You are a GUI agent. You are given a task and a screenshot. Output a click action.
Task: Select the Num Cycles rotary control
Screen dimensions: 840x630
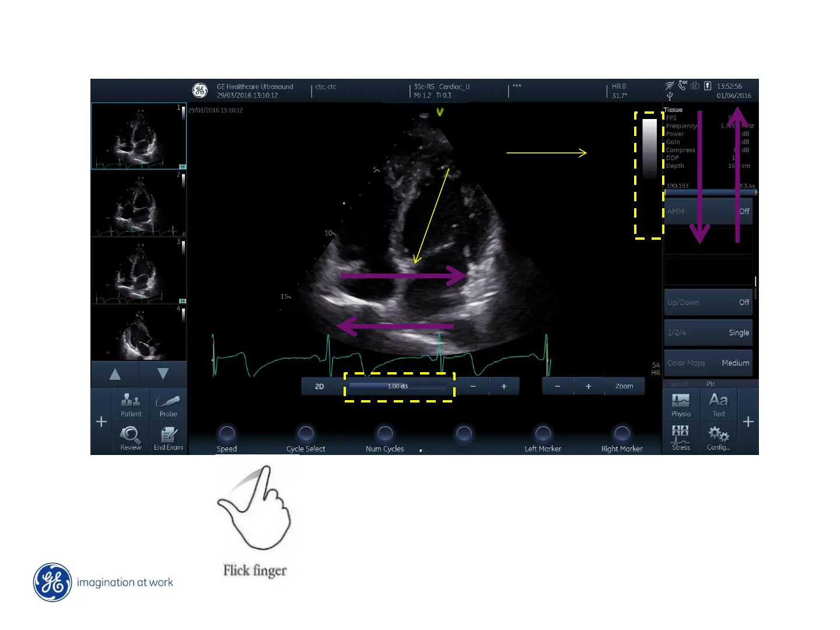[x=385, y=433]
